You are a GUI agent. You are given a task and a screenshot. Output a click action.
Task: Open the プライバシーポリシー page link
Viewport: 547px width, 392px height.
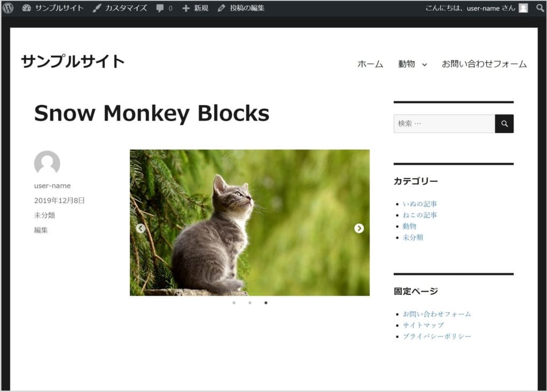[437, 336]
